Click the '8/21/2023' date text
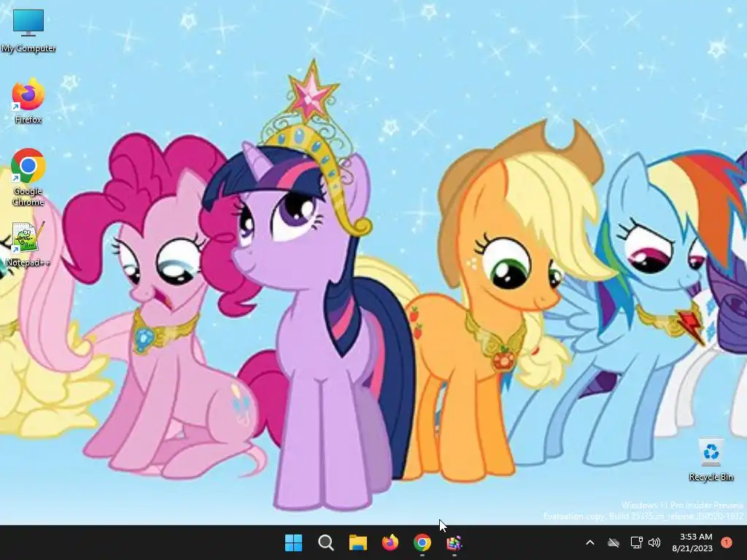 coord(692,548)
